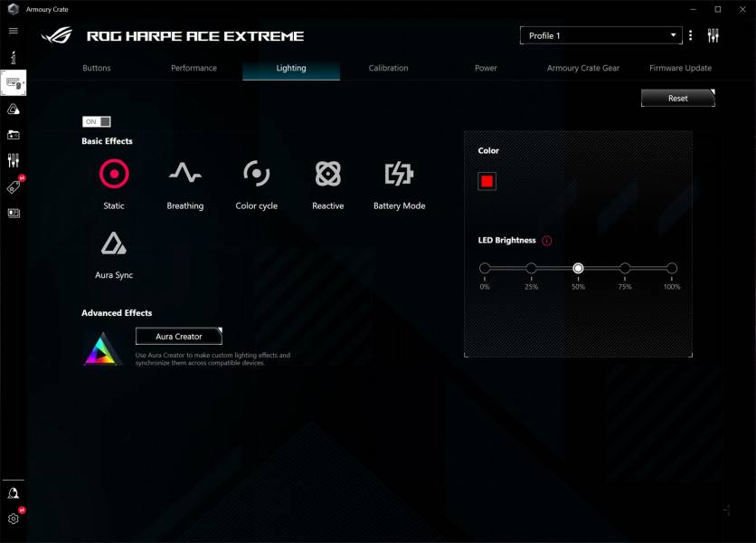Click the Color label in panel
This screenshot has width=756, height=543.
[x=488, y=150]
